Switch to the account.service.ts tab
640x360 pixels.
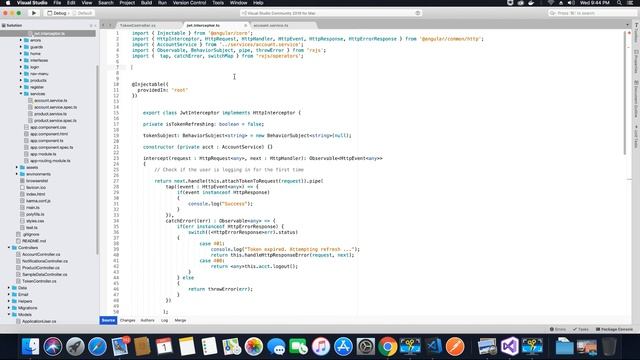click(271, 25)
